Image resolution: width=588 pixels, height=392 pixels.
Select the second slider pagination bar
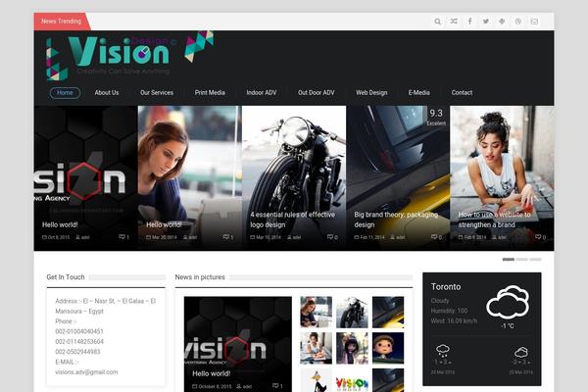pyautogui.click(x=521, y=259)
